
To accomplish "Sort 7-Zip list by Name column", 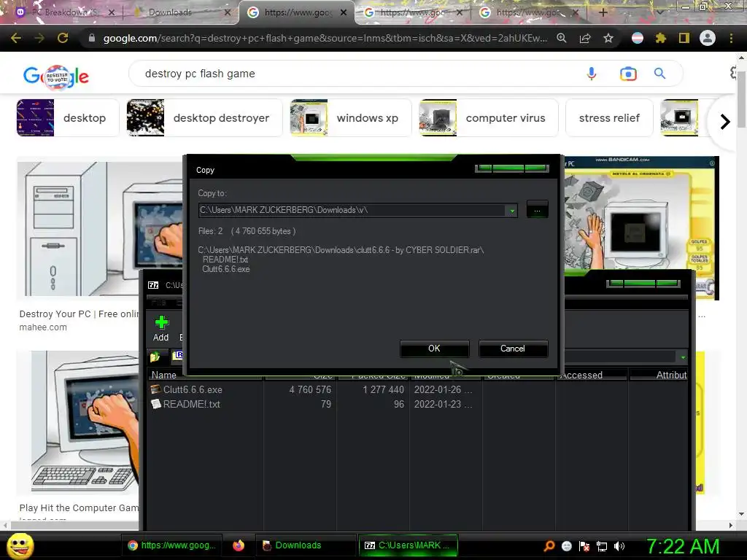I will point(164,376).
